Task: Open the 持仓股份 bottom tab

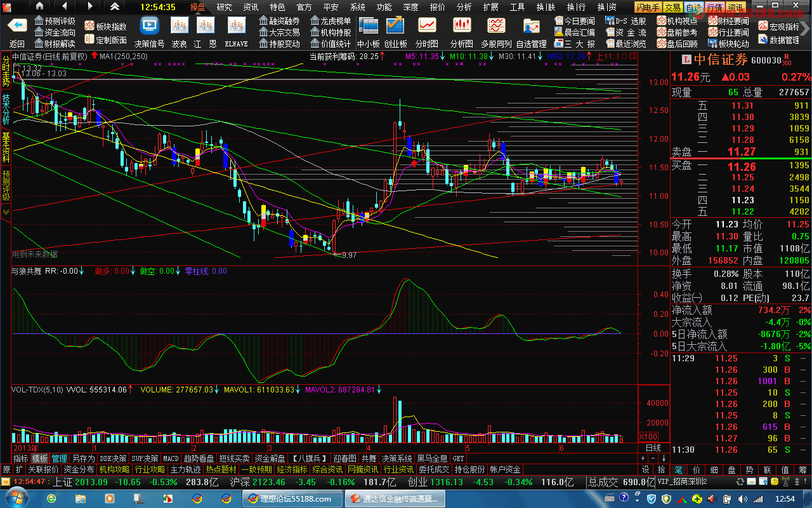Action: [x=469, y=469]
